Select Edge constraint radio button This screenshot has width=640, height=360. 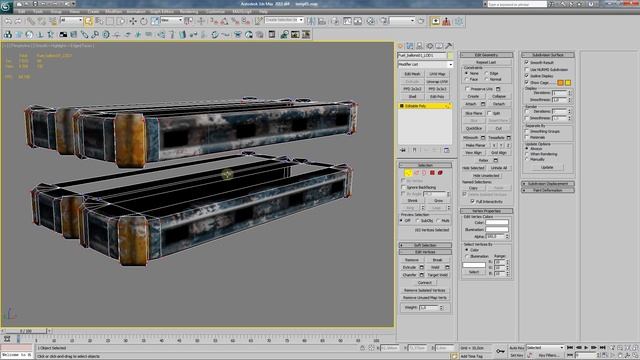pos(487,73)
